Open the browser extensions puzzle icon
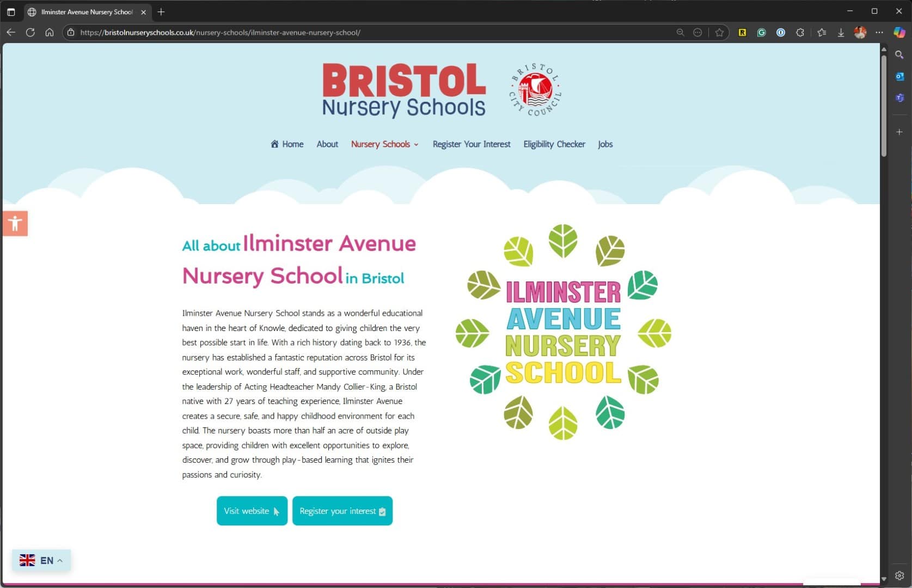This screenshot has height=588, width=912. 800,33
